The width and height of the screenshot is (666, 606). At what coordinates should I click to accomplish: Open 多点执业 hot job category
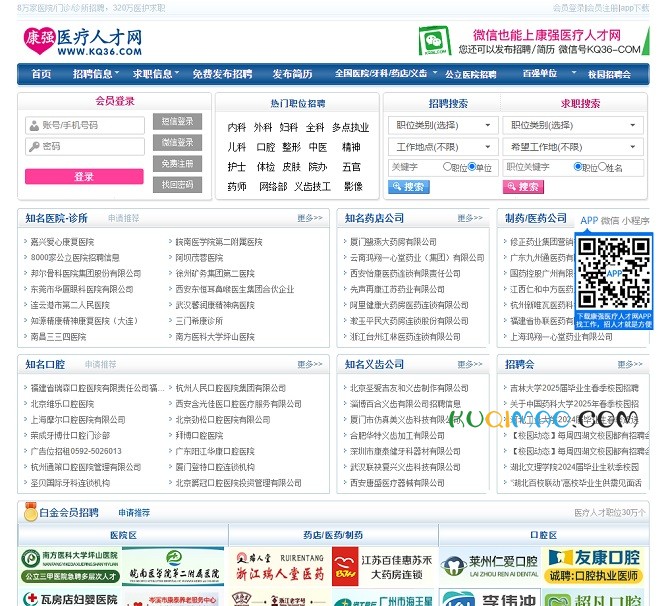350,127
